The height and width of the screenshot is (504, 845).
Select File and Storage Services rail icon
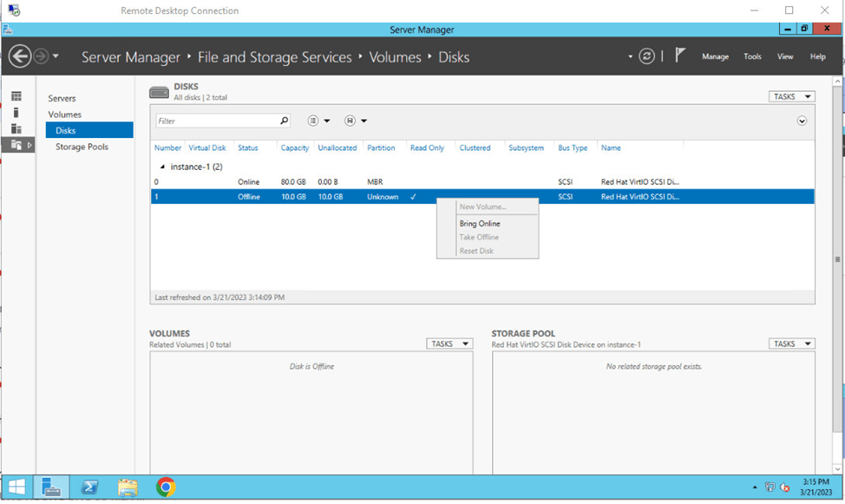click(x=16, y=145)
